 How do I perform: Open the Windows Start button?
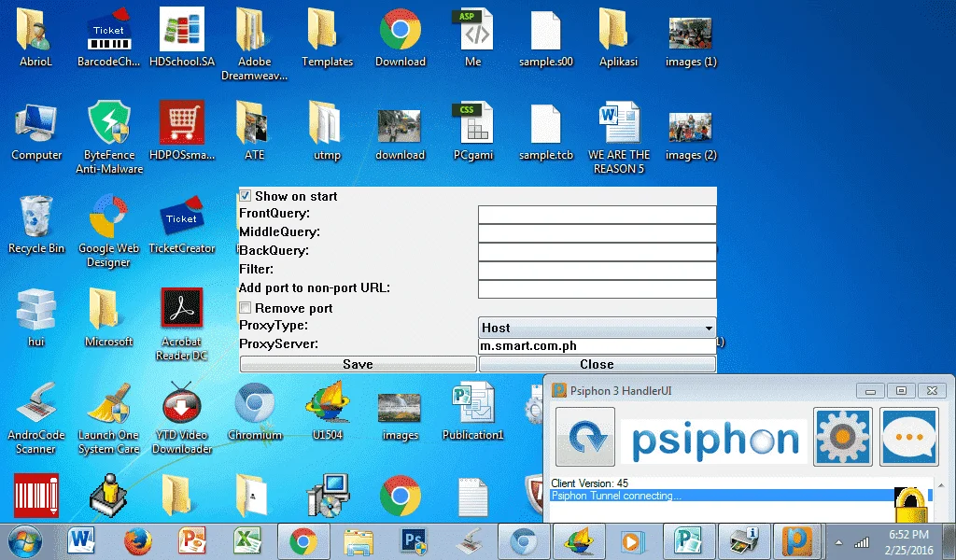[25, 541]
